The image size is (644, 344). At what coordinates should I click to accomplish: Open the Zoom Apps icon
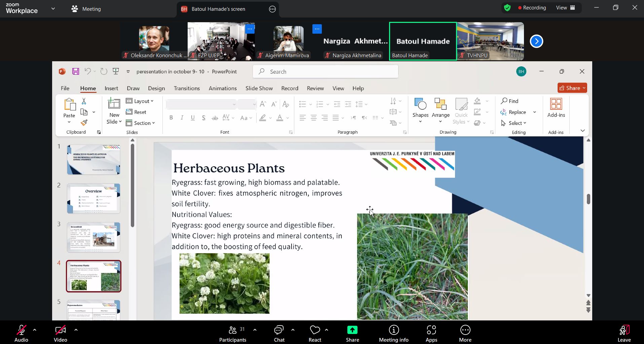(x=431, y=333)
